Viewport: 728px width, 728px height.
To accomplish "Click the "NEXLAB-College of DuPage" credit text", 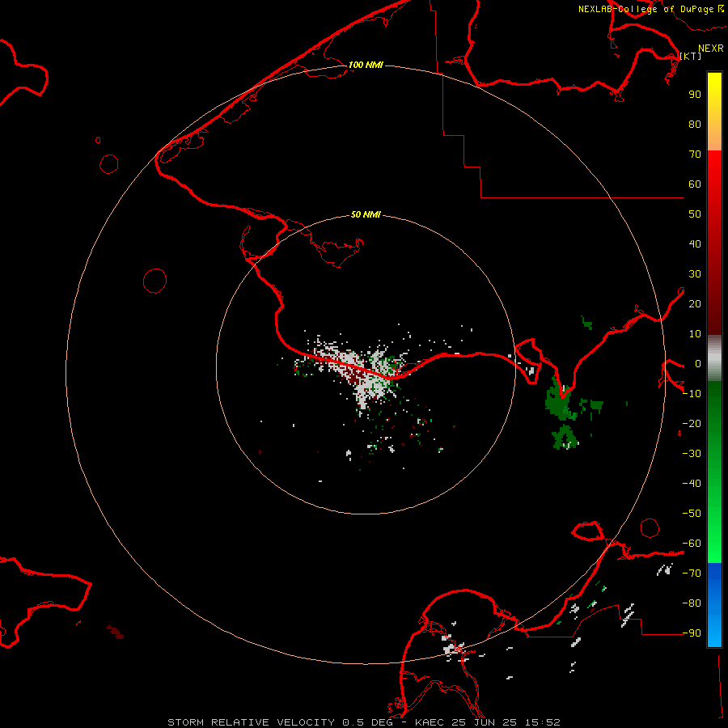I will coord(645,9).
